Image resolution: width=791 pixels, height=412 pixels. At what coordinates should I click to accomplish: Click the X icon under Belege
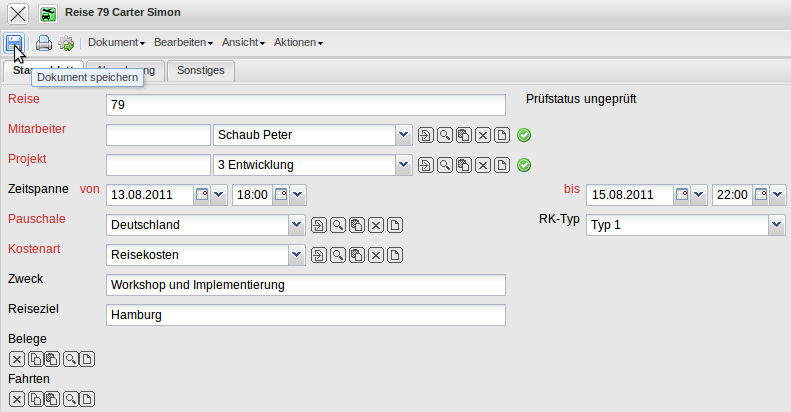pyautogui.click(x=17, y=360)
